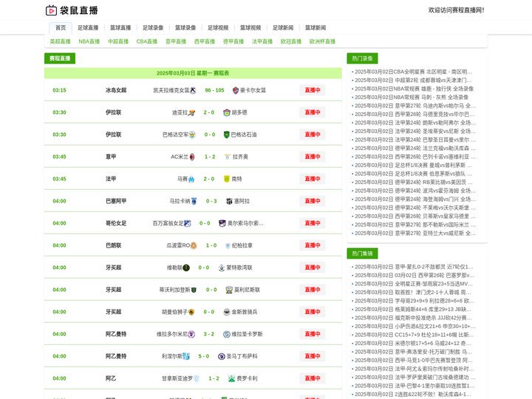Switch to 篮球录像 tab
The image size is (532, 399).
[x=185, y=28]
